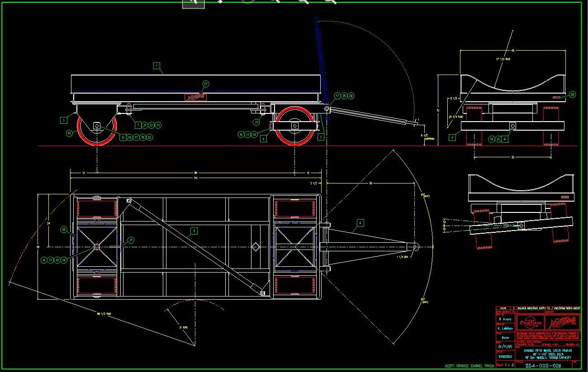588x372 pixels.
Task: Click the Nutting logo in the title block
Action: (x=563, y=323)
